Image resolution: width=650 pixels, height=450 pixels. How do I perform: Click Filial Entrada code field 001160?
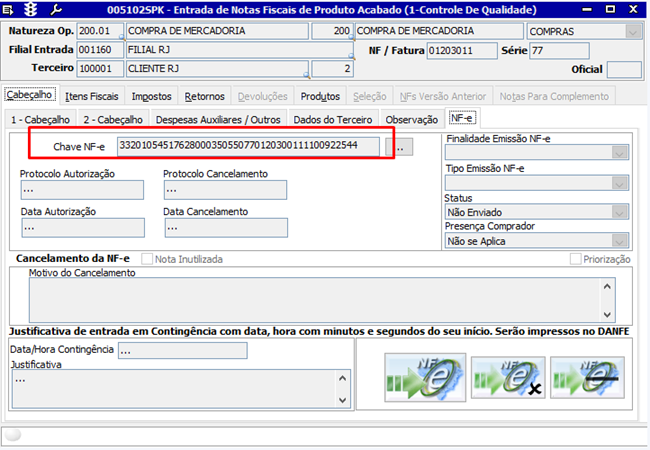pyautogui.click(x=100, y=50)
